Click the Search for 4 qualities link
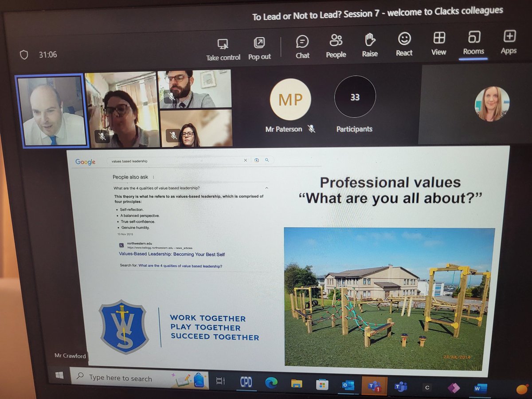Image resolution: width=532 pixels, height=399 pixels. 180,266
